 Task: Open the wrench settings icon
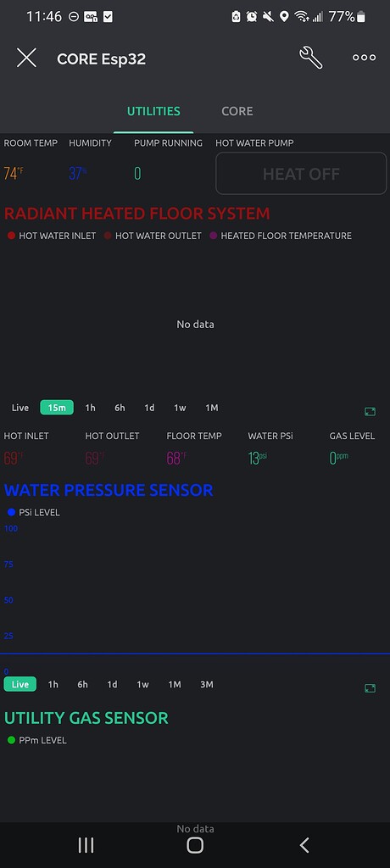click(x=311, y=58)
